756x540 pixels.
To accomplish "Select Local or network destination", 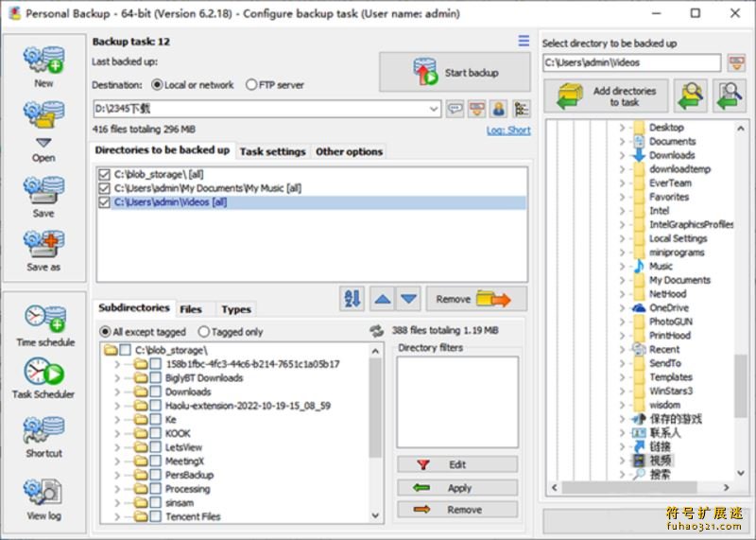I will (x=193, y=85).
